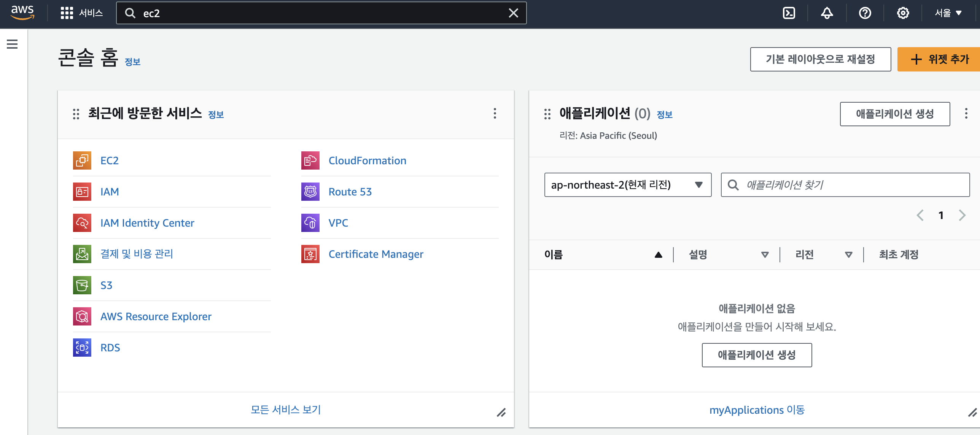Click the S3 bucket icon
980x435 pixels.
(x=82, y=285)
